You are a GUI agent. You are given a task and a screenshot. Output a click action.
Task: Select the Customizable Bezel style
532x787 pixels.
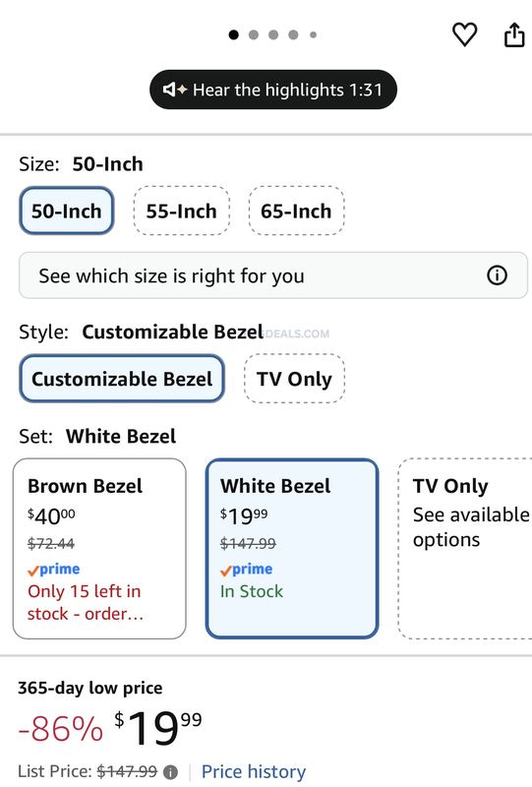(x=122, y=379)
